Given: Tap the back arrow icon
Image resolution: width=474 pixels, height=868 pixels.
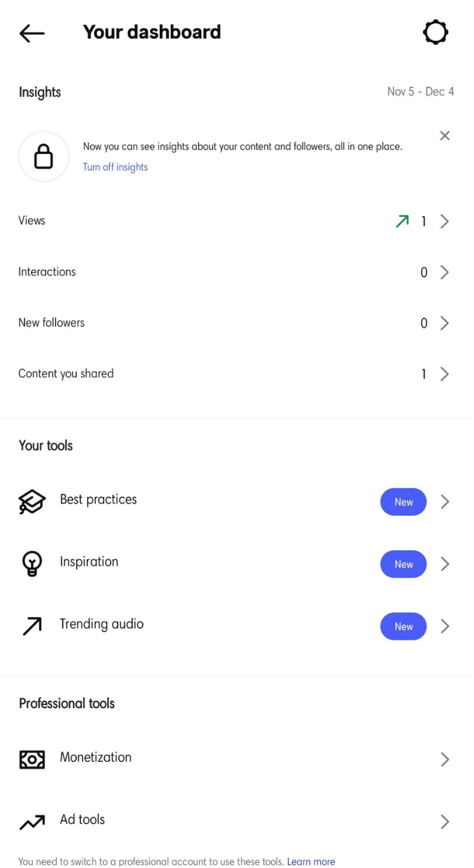Looking at the screenshot, I should tap(32, 32).
